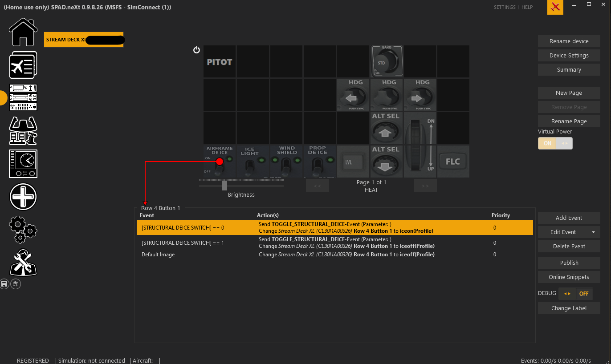Open the SETTINGS menu
The image size is (611, 364).
[x=505, y=7]
